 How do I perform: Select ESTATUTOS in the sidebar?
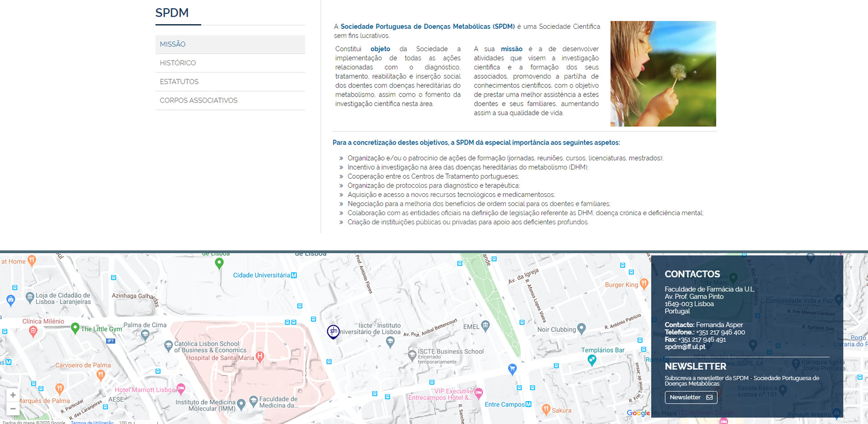click(230, 82)
